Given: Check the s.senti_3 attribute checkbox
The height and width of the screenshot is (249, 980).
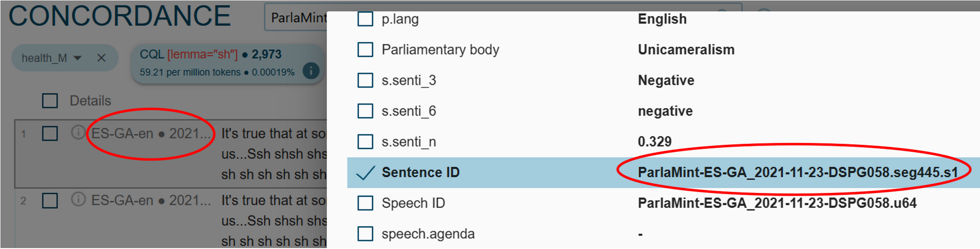Looking at the screenshot, I should click(364, 81).
